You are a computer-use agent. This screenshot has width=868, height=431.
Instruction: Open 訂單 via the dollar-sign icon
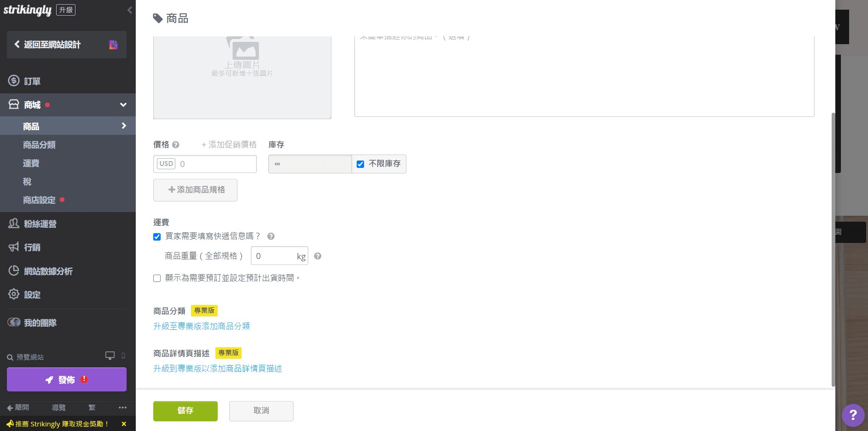click(x=13, y=81)
